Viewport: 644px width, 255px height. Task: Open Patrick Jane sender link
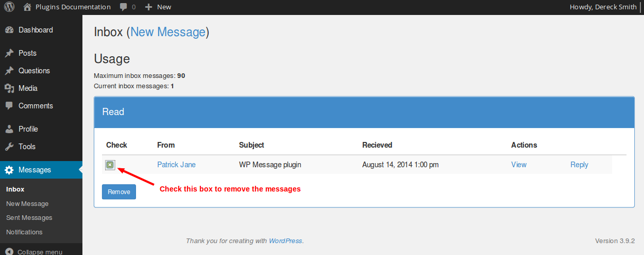176,165
